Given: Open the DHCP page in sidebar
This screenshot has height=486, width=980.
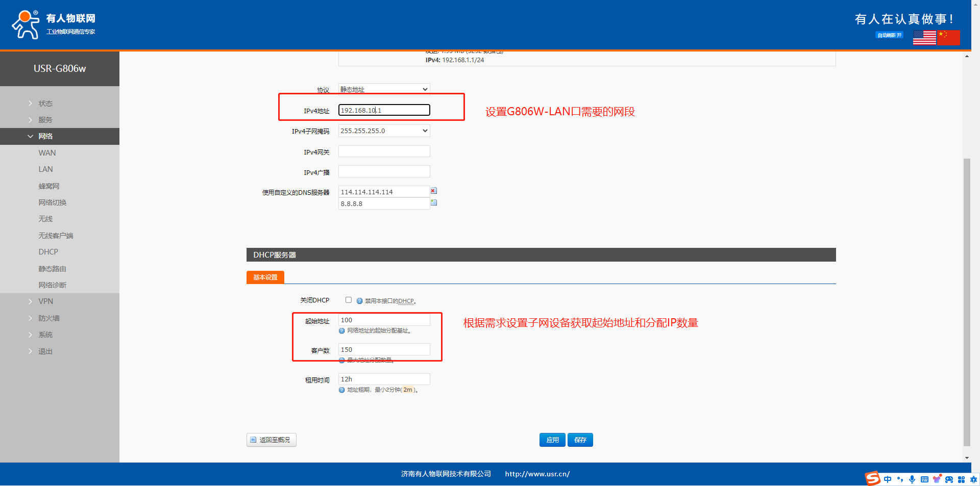Looking at the screenshot, I should pyautogui.click(x=48, y=252).
